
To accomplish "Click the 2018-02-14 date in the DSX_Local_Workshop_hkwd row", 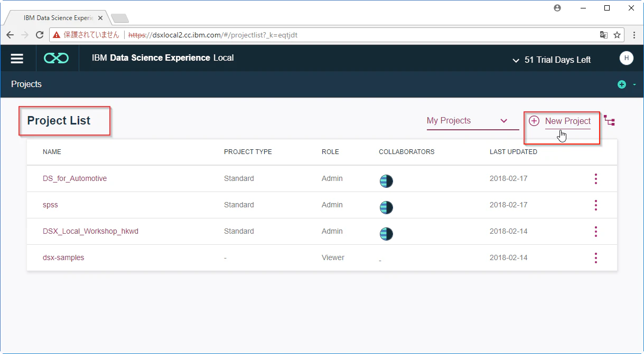I will pos(508,231).
